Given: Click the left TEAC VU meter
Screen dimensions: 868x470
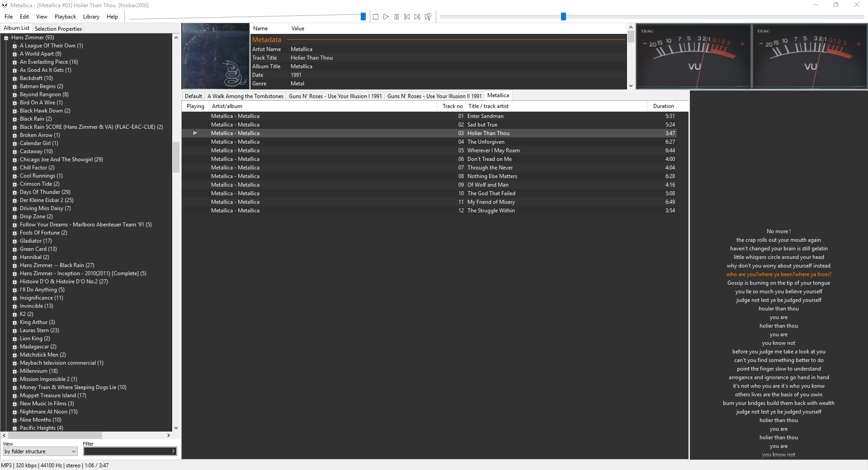Looking at the screenshot, I should pyautogui.click(x=693, y=56).
